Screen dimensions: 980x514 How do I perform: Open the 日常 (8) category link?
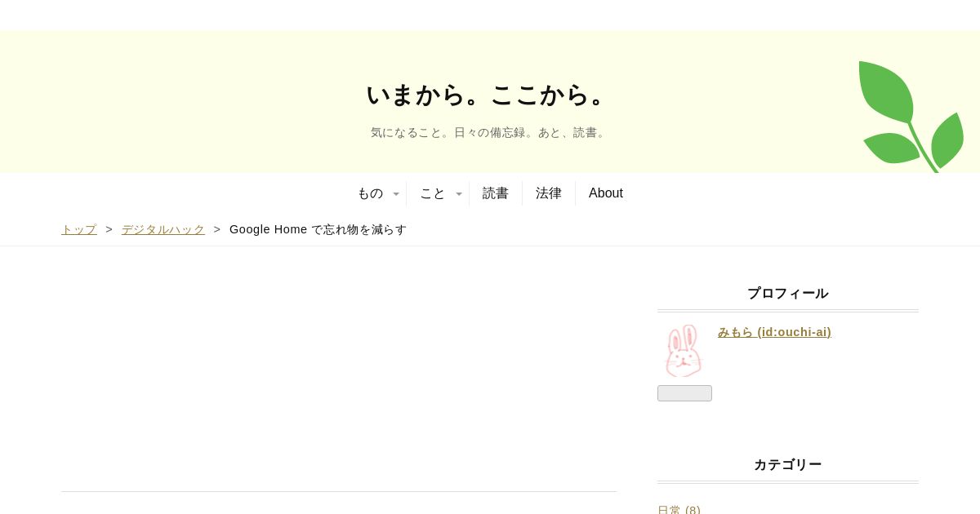pyautogui.click(x=679, y=509)
